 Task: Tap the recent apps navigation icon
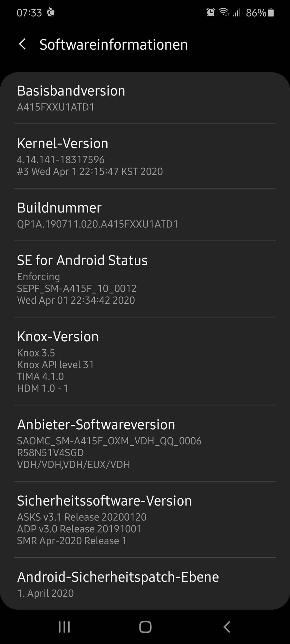tap(64, 627)
